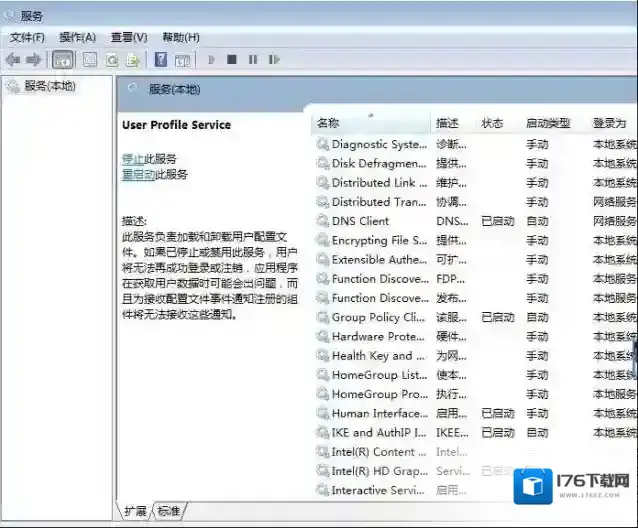This screenshot has width=638, height=528.
Task: Switch to the 标准 tab
Action: click(x=169, y=511)
